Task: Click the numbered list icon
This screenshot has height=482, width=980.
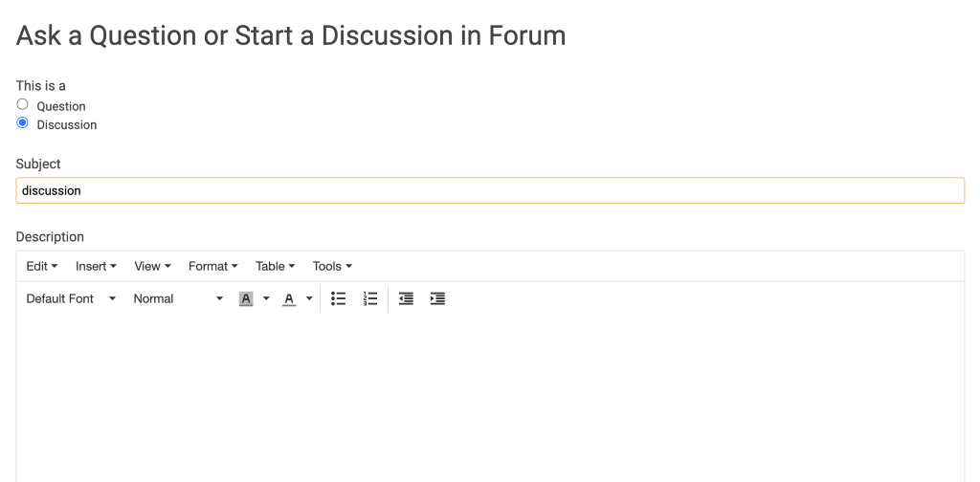Action: coord(370,298)
